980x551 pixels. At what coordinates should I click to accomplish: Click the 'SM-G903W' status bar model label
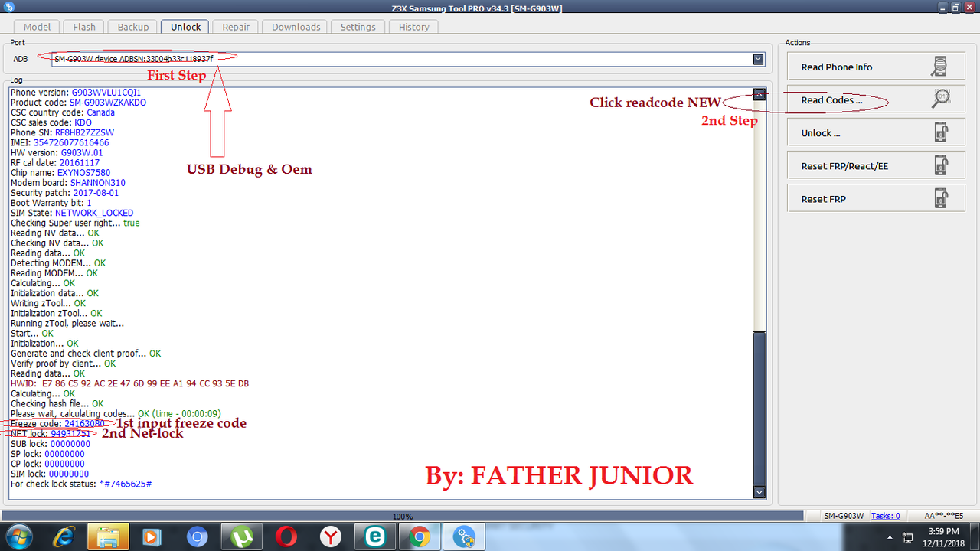click(x=844, y=516)
